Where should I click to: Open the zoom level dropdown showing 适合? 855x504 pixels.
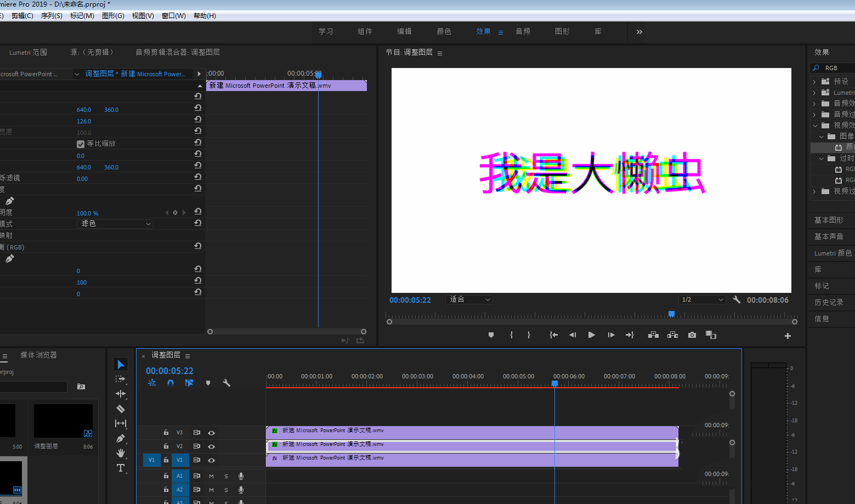(469, 299)
